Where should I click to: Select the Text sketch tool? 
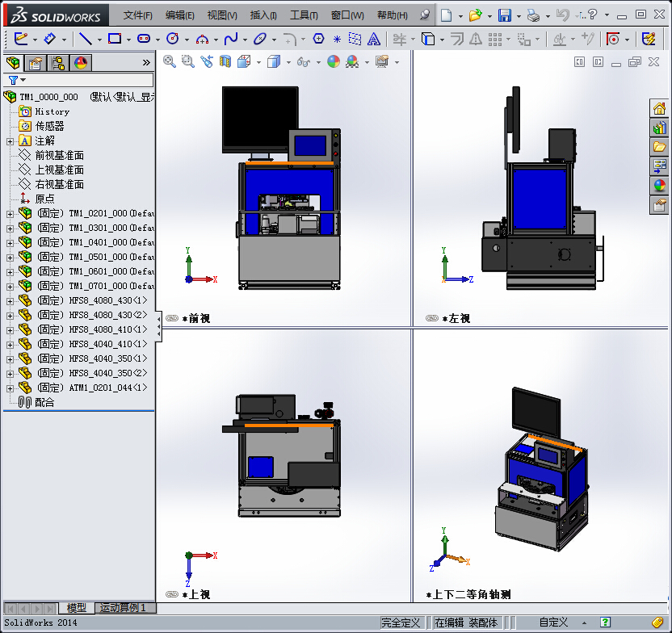pyautogui.click(x=374, y=40)
